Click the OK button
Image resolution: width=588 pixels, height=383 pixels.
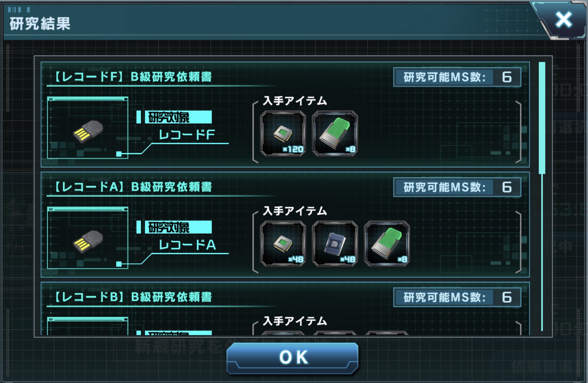click(292, 358)
